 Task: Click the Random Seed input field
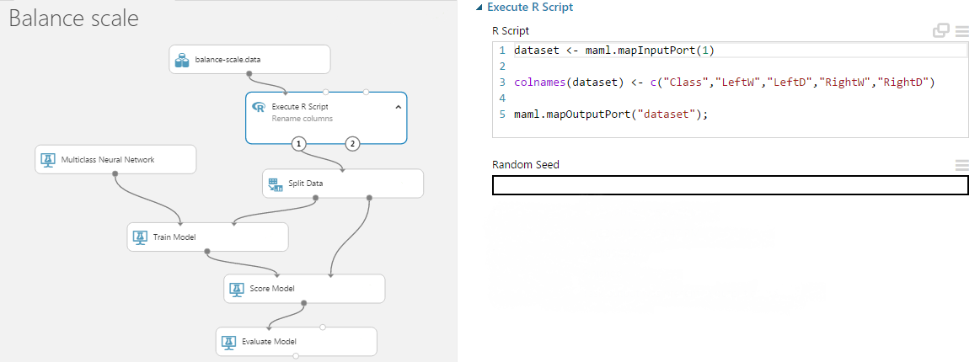click(730, 185)
